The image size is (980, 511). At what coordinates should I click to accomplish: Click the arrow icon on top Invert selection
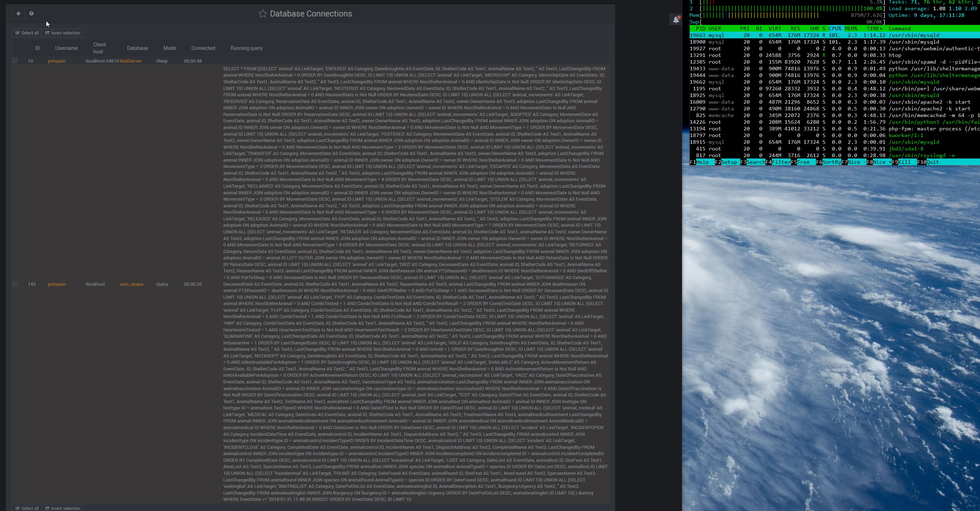pos(46,33)
